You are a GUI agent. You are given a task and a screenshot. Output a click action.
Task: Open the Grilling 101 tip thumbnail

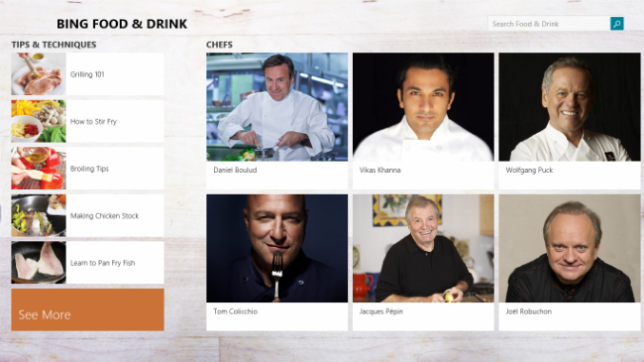[x=39, y=74]
